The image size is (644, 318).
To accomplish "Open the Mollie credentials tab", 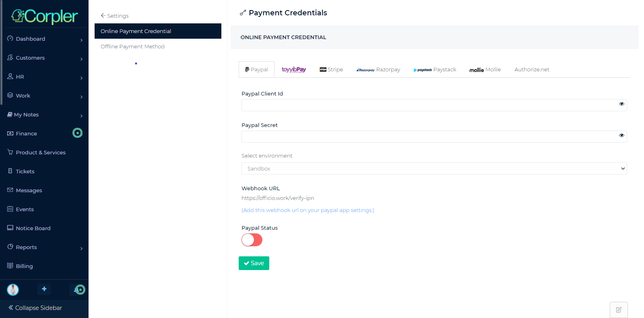I will [x=485, y=69].
